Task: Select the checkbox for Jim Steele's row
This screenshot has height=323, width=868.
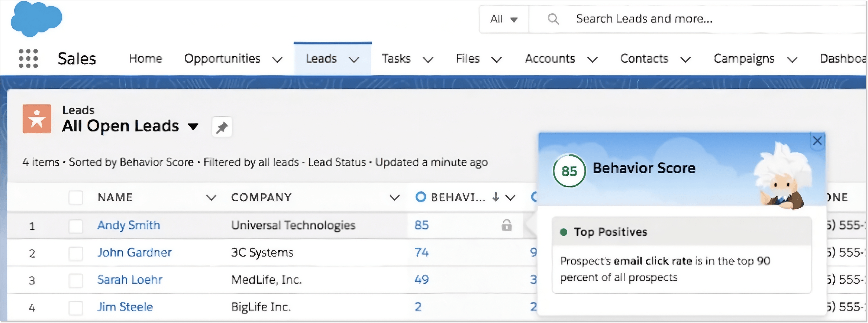Action: (76, 307)
